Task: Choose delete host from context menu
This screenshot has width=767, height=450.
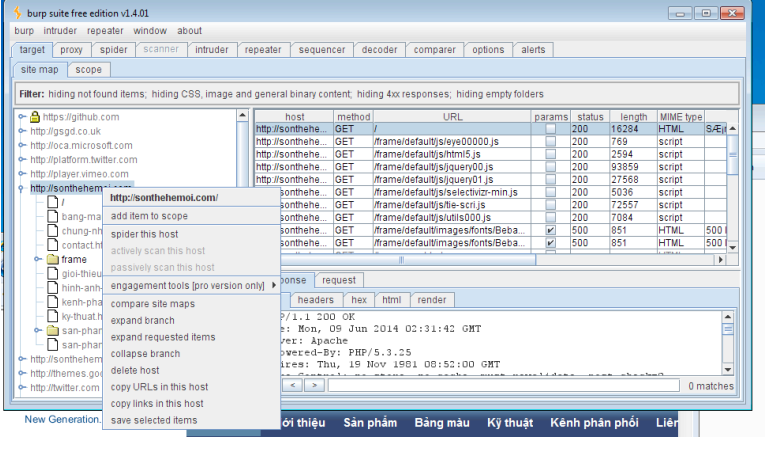Action: coord(135,370)
